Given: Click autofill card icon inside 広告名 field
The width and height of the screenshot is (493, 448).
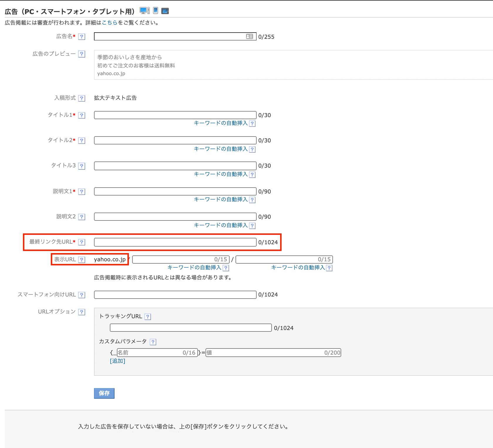Looking at the screenshot, I should tap(250, 36).
